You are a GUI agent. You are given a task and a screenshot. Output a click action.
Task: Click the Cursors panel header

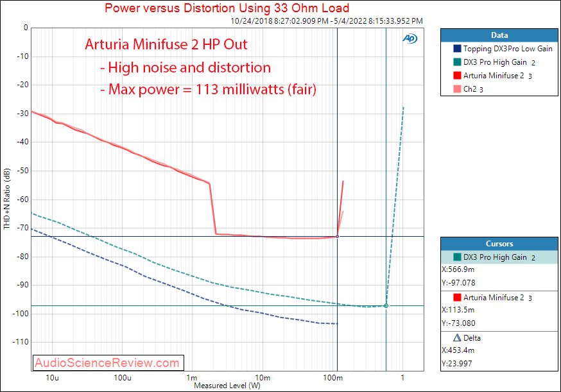click(x=499, y=244)
